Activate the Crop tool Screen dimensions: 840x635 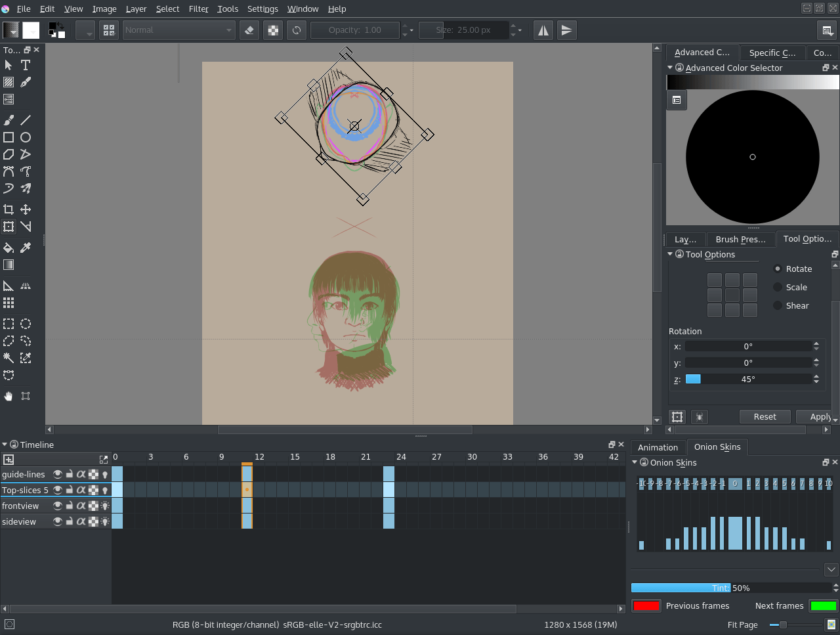click(x=9, y=209)
